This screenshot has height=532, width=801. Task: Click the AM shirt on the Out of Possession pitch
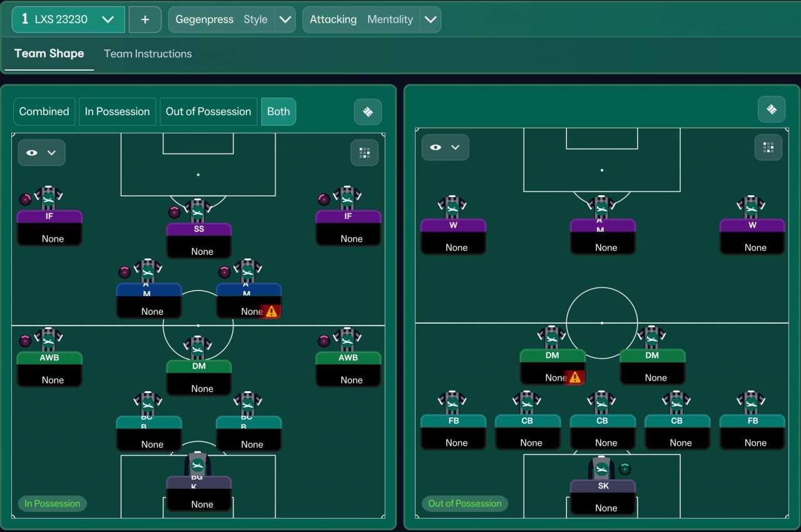[x=601, y=207]
